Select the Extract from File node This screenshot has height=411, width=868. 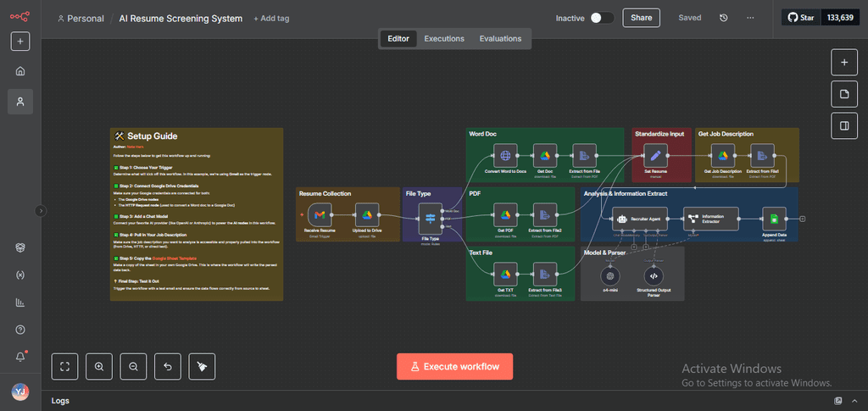[x=584, y=155]
